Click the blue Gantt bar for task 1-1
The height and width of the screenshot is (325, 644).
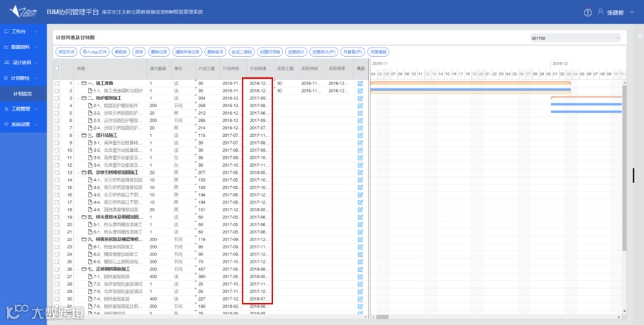(x=470, y=89)
